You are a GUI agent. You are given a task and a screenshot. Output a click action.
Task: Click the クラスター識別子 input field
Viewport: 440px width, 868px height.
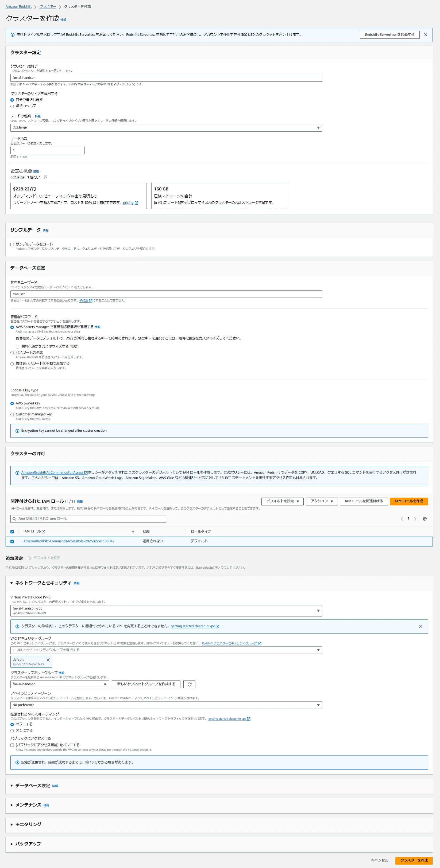pos(166,78)
